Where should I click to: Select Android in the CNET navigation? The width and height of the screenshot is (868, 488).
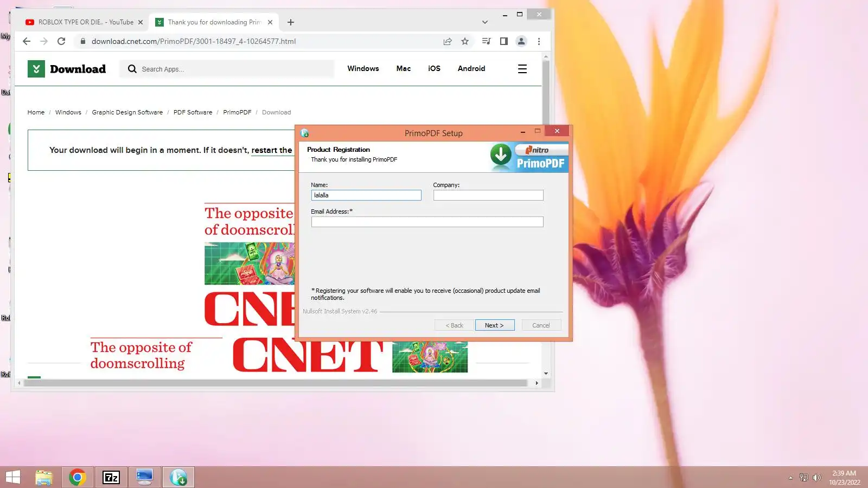[x=471, y=69]
